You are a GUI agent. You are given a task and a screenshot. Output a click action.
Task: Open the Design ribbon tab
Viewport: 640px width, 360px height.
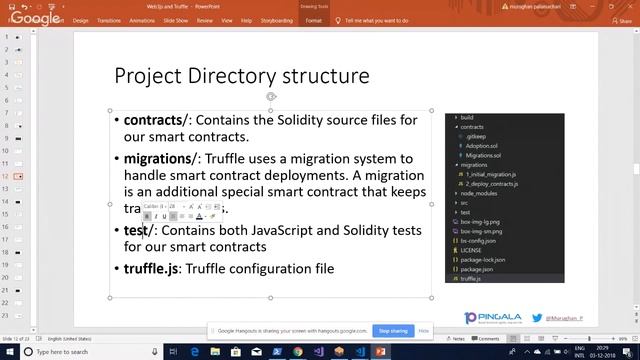coord(80,20)
